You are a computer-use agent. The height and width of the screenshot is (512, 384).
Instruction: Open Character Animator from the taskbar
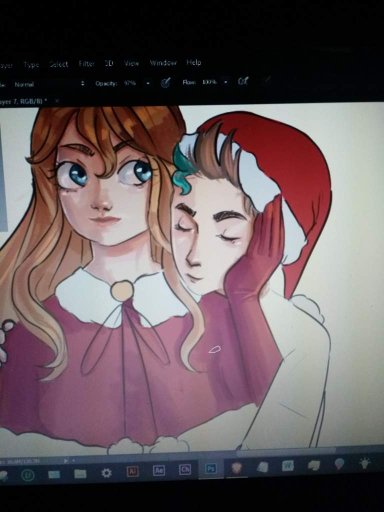pos(185,470)
